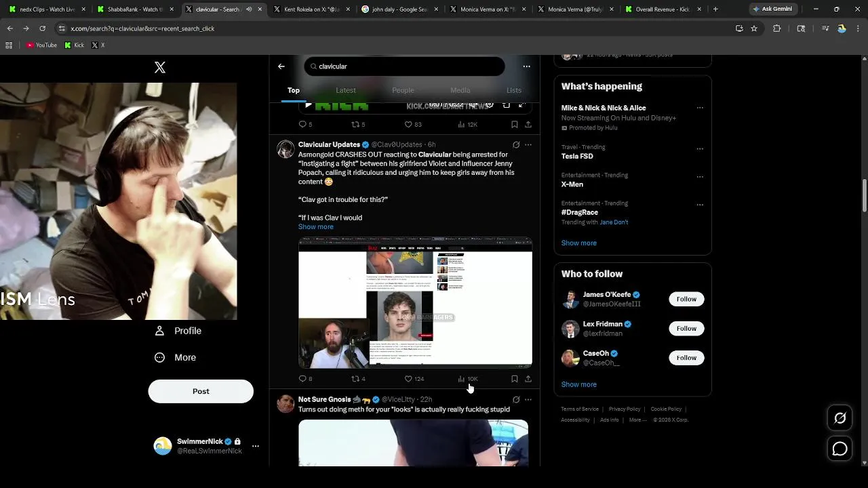Click the page vertical scrollbar
Screen dimensions: 868x488
coord(864,197)
